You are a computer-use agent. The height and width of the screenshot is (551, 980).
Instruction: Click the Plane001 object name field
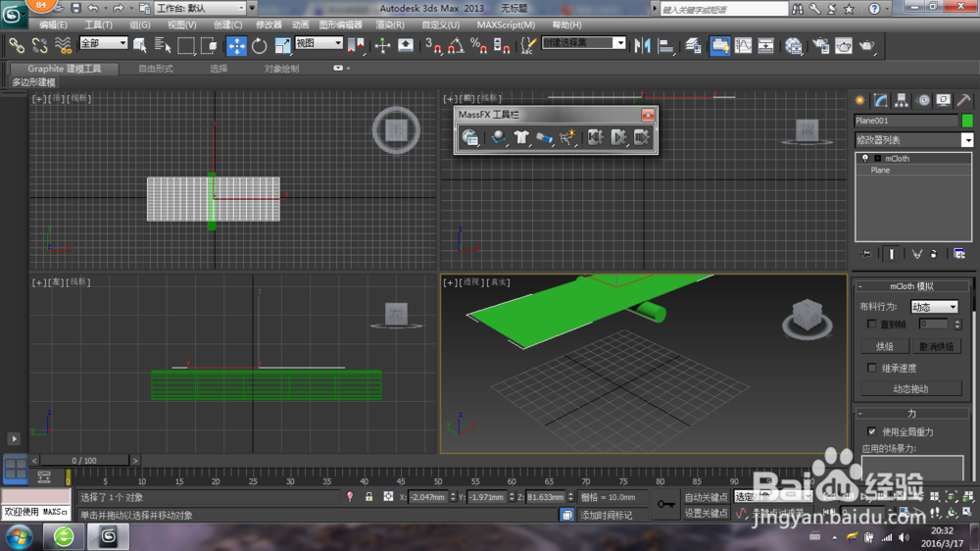(x=906, y=121)
